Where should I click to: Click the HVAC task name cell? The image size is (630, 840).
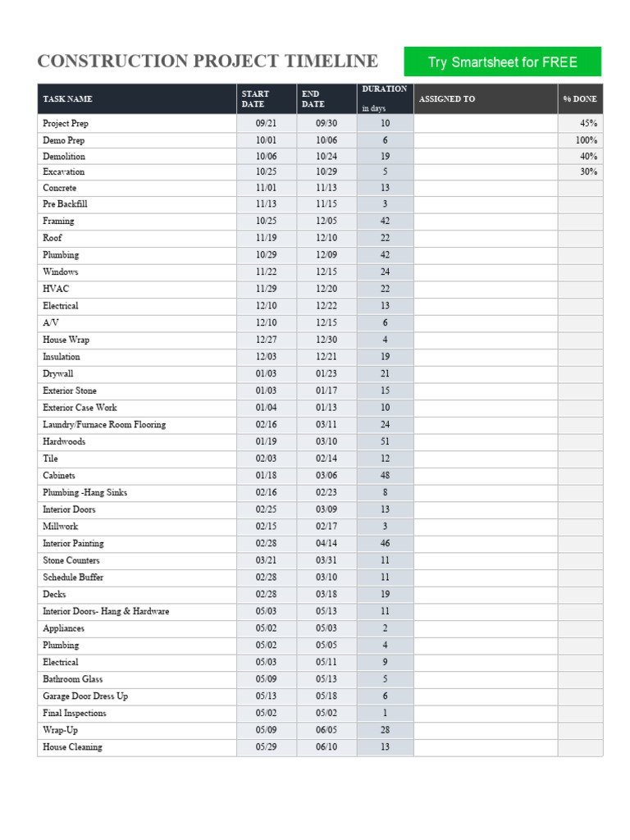coord(137,289)
